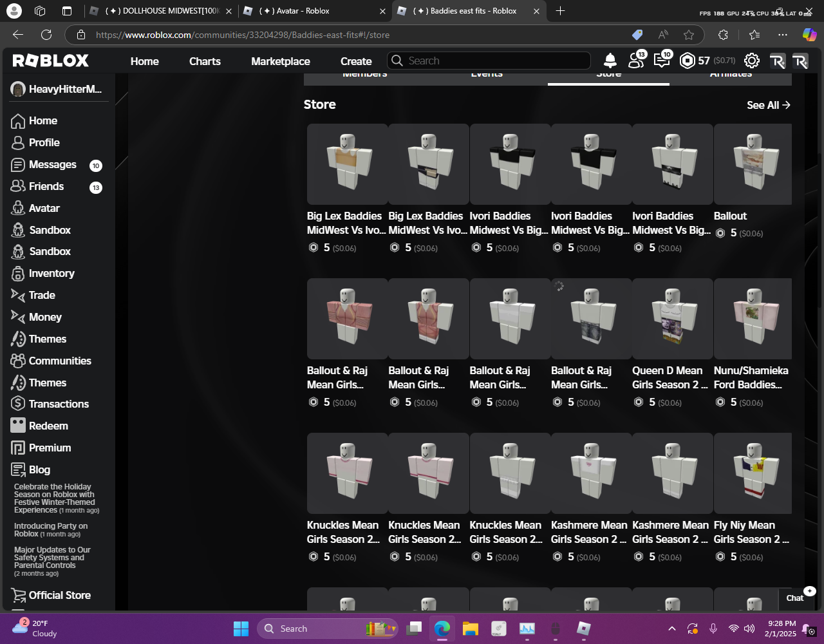Add this page to browser favorites
The width and height of the screenshot is (824, 644).
(x=689, y=35)
